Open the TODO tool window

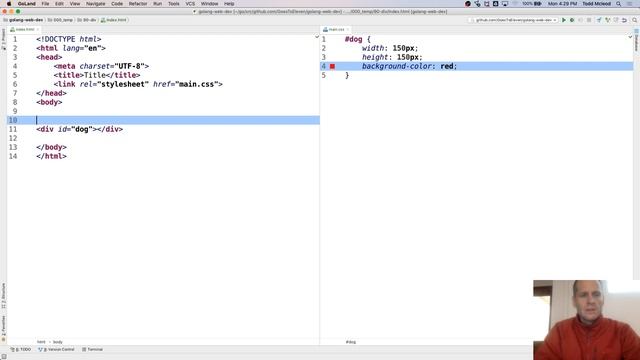pyautogui.click(x=21, y=349)
